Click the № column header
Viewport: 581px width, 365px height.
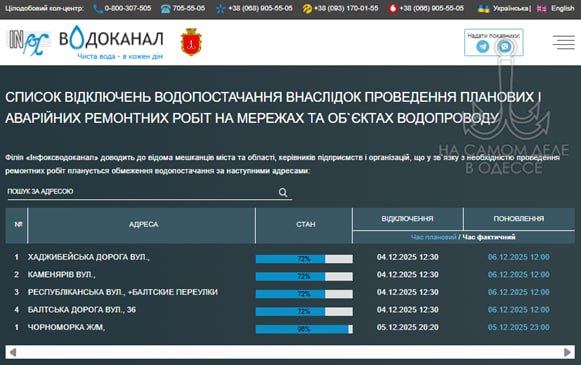(x=17, y=225)
